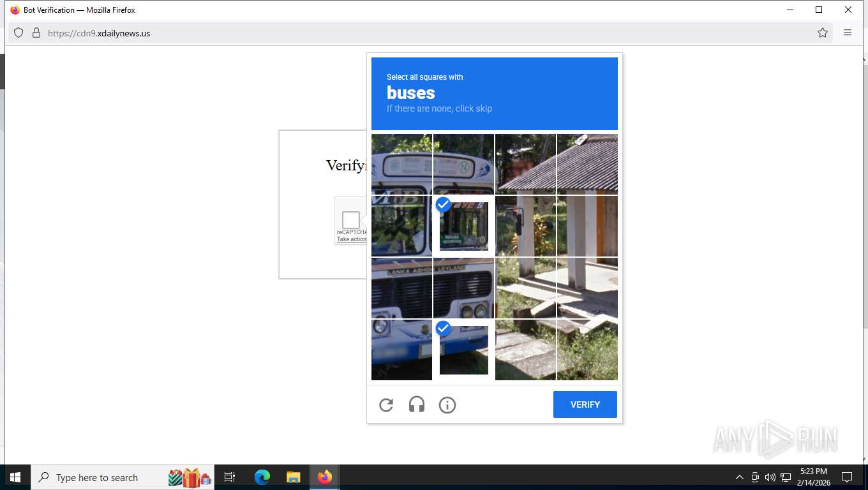Switch to Firefox taskbar icon

[x=325, y=477]
